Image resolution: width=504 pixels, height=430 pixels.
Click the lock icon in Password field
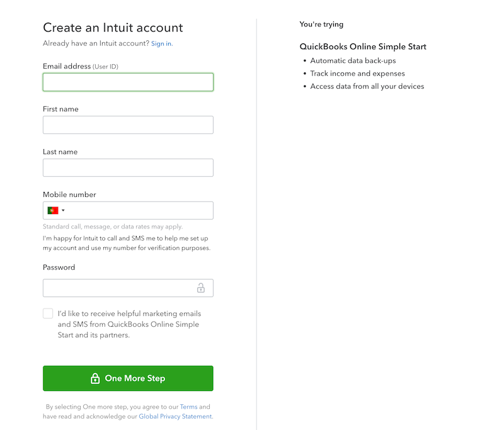click(201, 288)
